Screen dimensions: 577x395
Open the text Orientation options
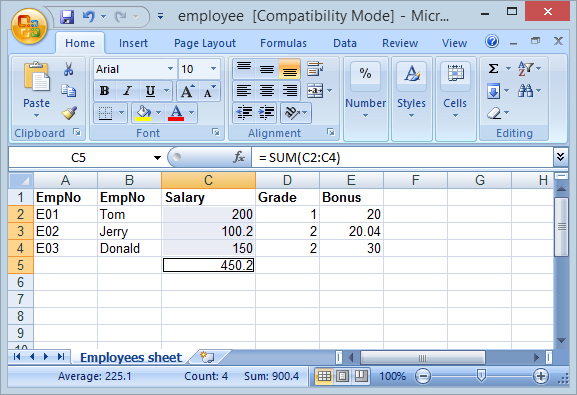click(296, 113)
